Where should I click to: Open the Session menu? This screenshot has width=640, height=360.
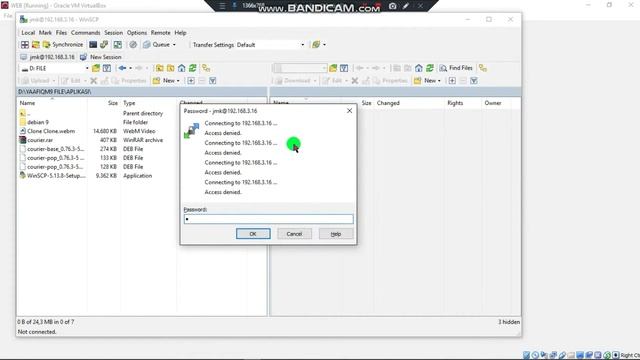click(x=113, y=33)
